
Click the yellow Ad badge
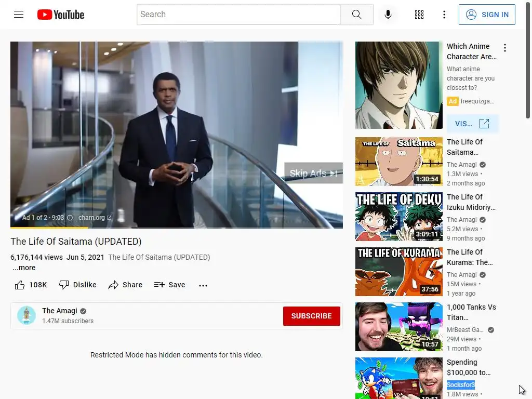pos(453,101)
